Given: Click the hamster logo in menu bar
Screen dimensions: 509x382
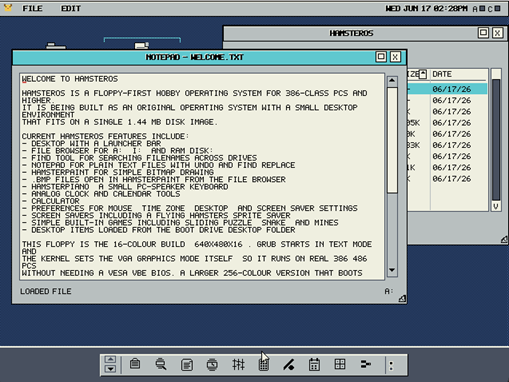Looking at the screenshot, I should (8, 8).
